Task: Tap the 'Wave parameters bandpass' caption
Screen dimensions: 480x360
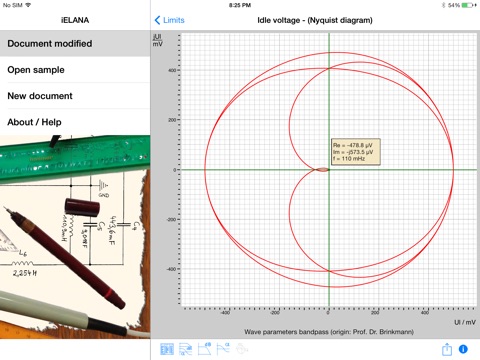Action: [329, 332]
